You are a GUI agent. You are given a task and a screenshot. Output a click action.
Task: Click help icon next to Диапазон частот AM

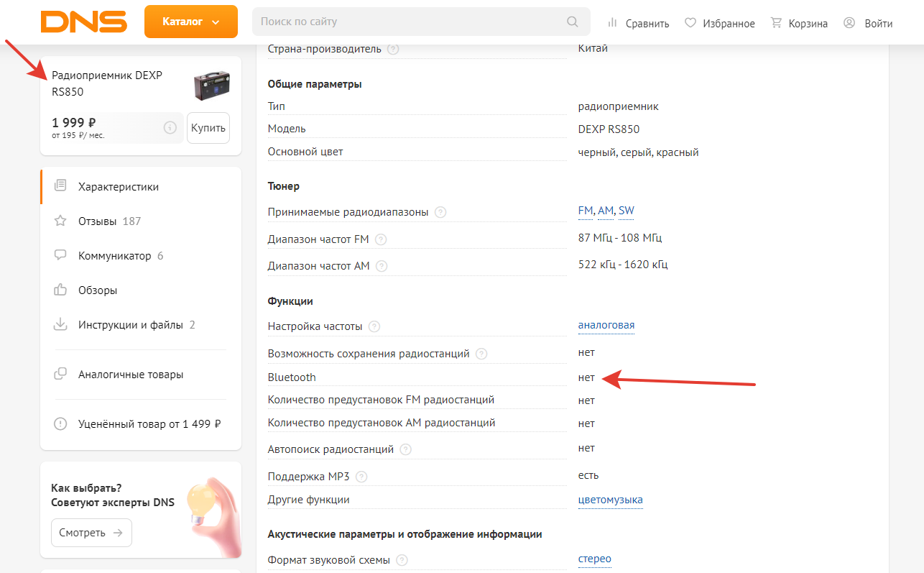pos(382,266)
